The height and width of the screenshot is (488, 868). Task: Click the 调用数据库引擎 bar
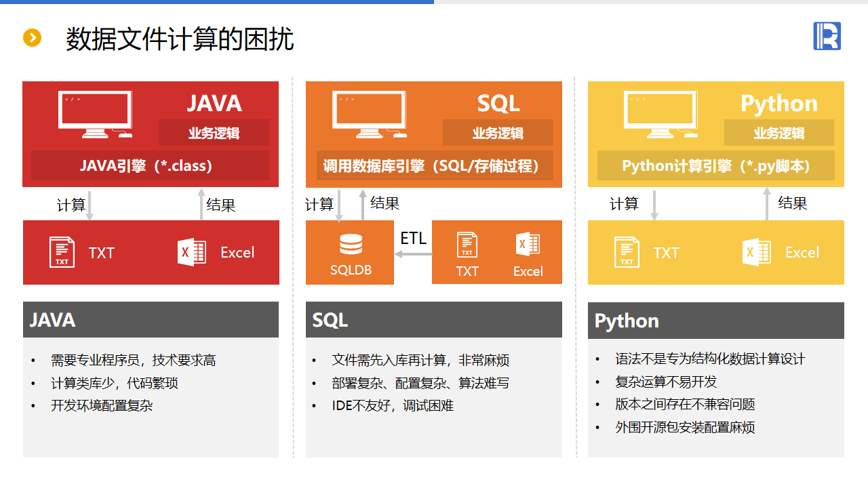(x=434, y=166)
